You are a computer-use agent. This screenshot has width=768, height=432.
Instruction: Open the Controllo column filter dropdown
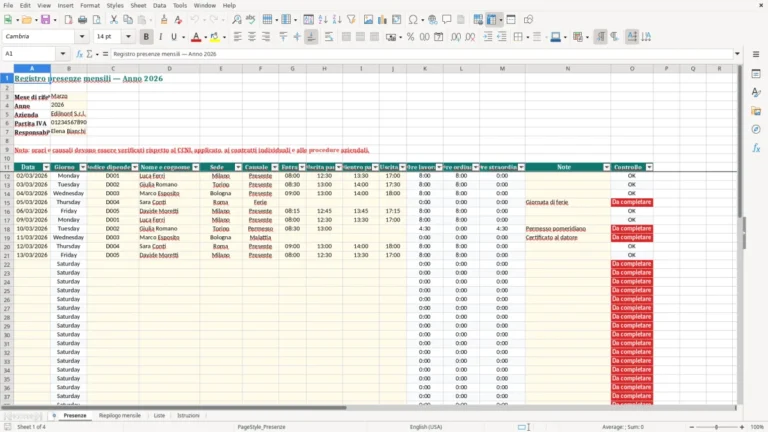pos(649,168)
